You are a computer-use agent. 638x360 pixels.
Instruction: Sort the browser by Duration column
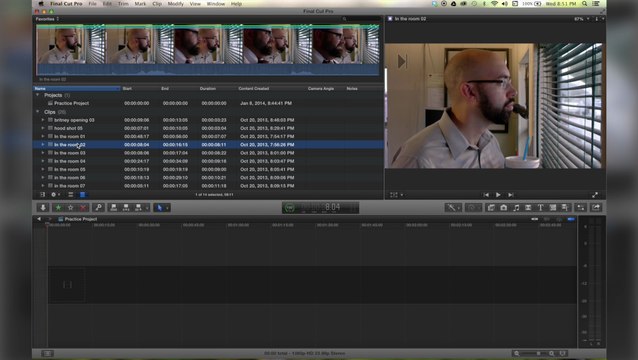pos(217,88)
